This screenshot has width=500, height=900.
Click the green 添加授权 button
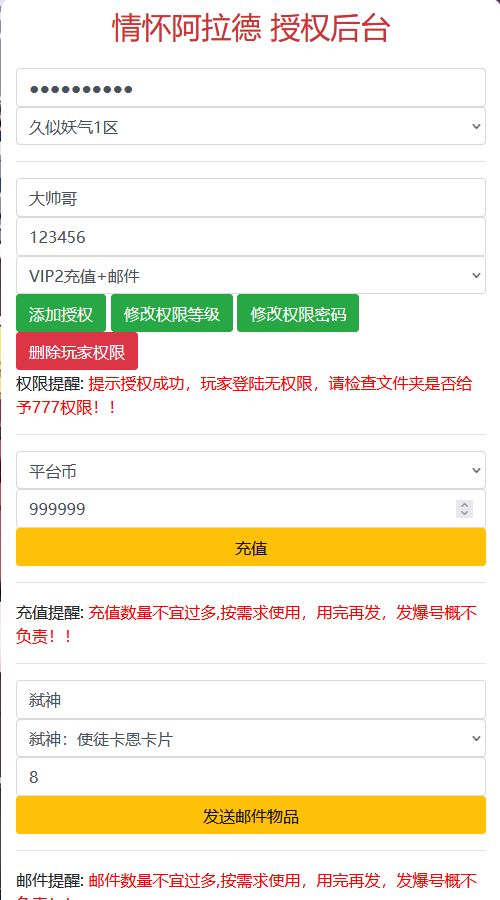pyautogui.click(x=61, y=313)
